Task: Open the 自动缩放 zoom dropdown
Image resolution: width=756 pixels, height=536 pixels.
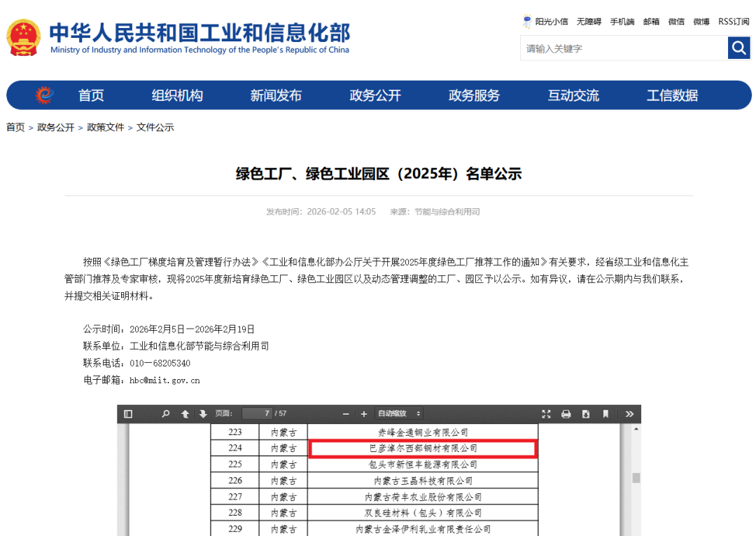Action: [x=399, y=414]
